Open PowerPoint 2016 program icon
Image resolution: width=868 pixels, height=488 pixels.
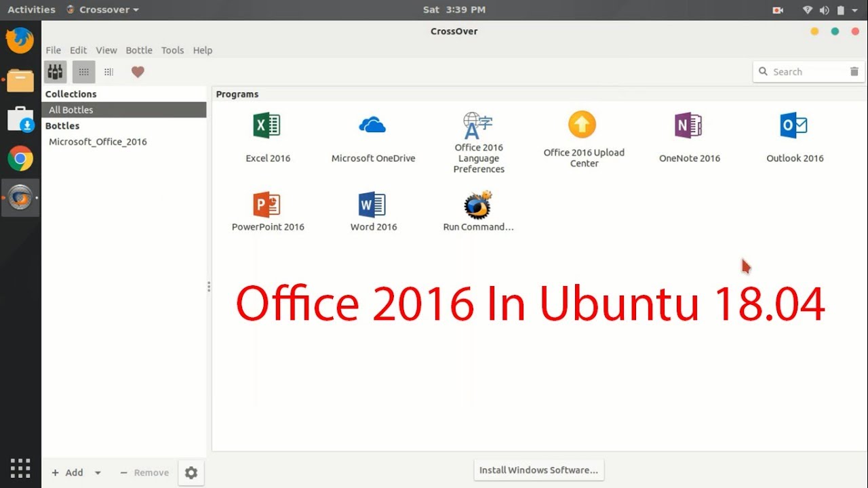click(267, 204)
